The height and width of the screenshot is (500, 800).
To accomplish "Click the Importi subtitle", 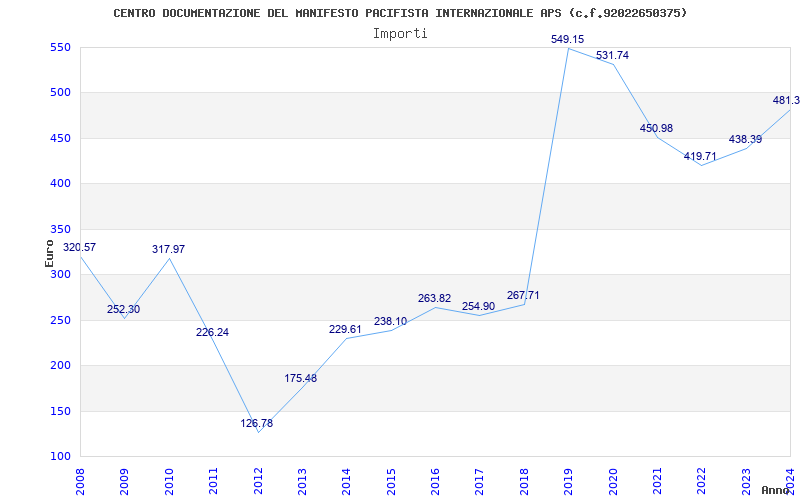I will [400, 34].
